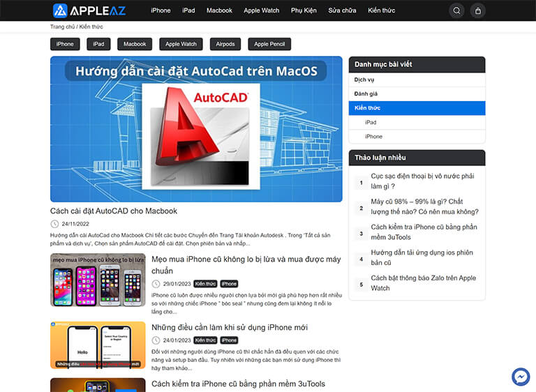Click Kiến thức tag next to 29/01/2023
Screen dimensions: 536x392
point(205,284)
